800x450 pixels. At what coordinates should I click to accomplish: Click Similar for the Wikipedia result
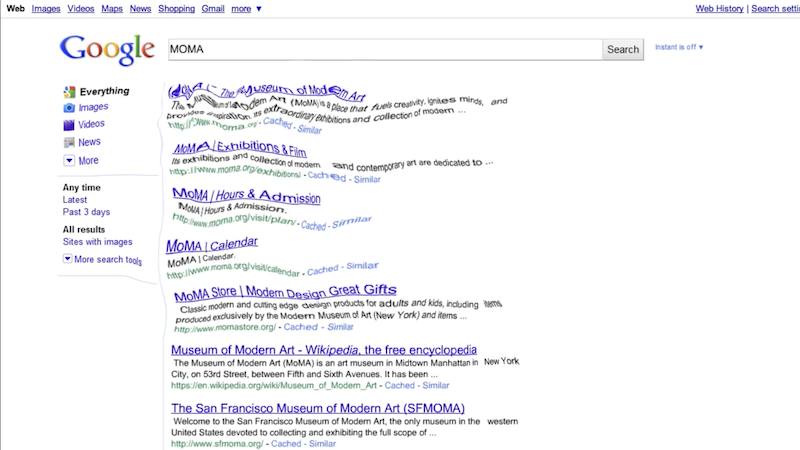tap(436, 385)
